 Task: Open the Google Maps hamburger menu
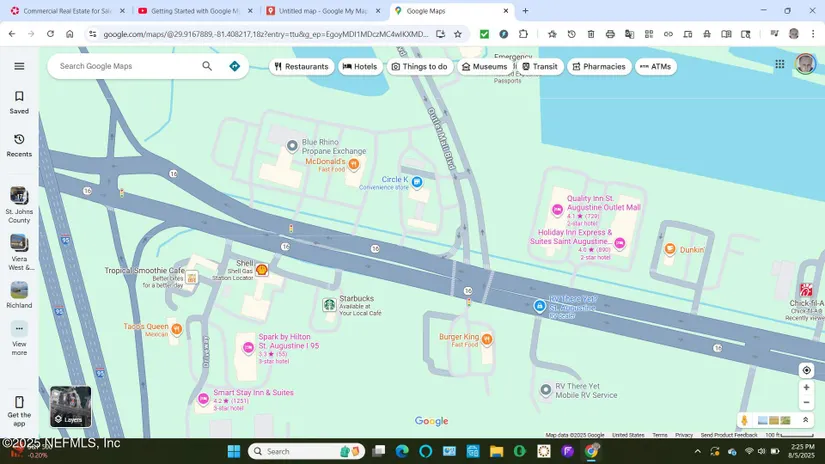pos(19,66)
